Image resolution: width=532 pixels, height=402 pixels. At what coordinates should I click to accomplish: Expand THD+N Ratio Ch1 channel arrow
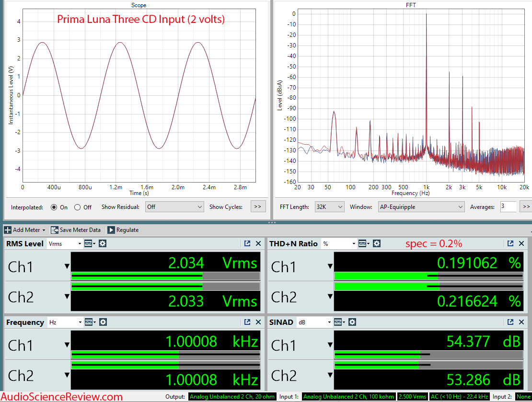[330, 266]
